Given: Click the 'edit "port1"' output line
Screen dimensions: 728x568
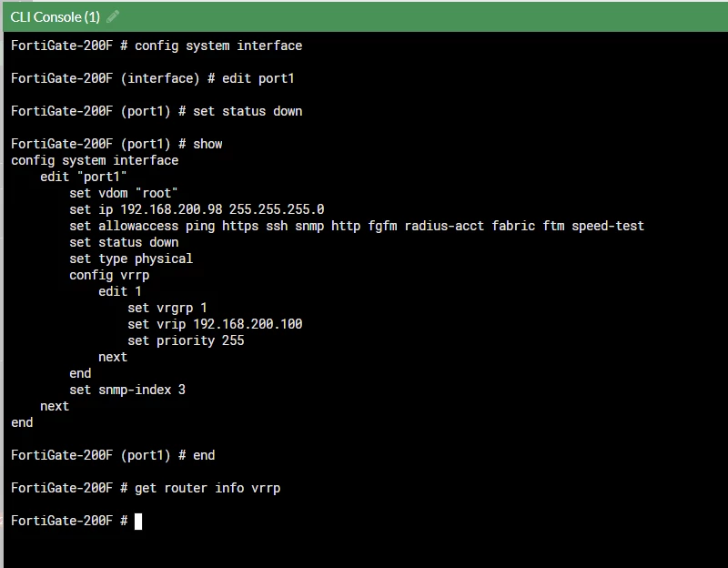Looking at the screenshot, I should click(84, 177).
